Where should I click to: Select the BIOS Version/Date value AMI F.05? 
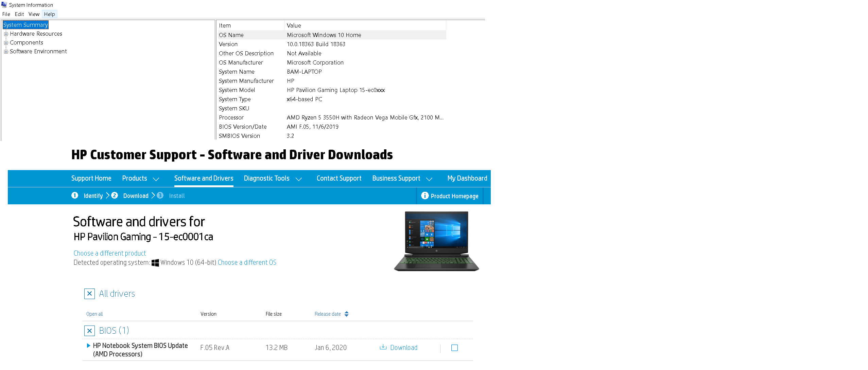313,127
